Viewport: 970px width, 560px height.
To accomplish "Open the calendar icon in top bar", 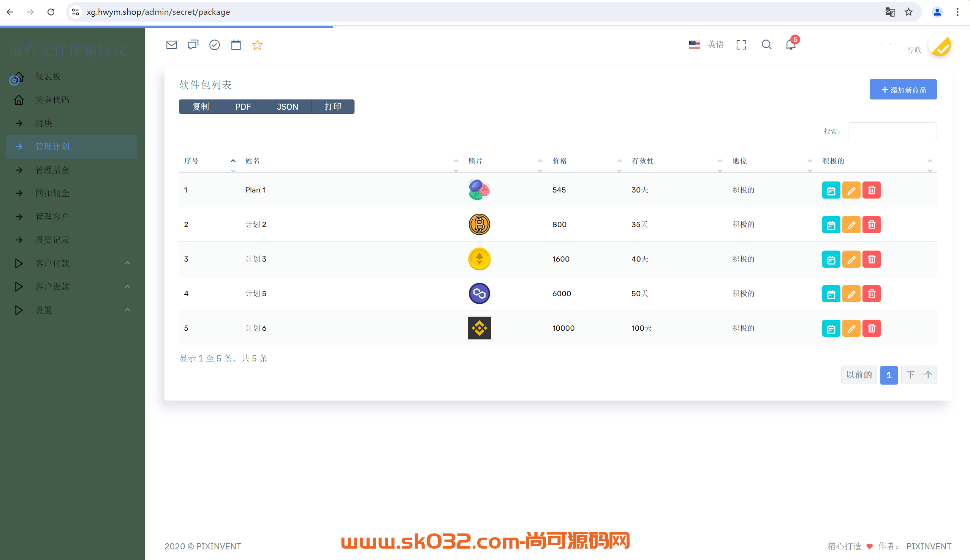I will pyautogui.click(x=236, y=45).
